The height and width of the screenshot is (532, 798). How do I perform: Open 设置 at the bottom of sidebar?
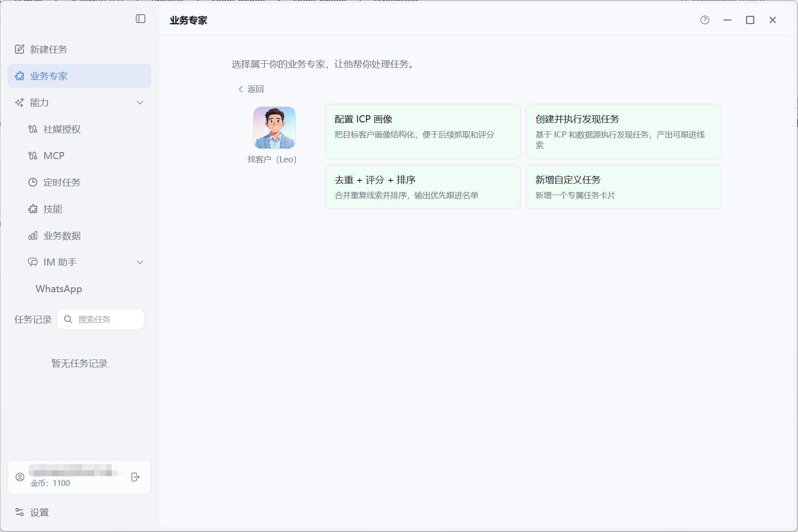click(79, 512)
